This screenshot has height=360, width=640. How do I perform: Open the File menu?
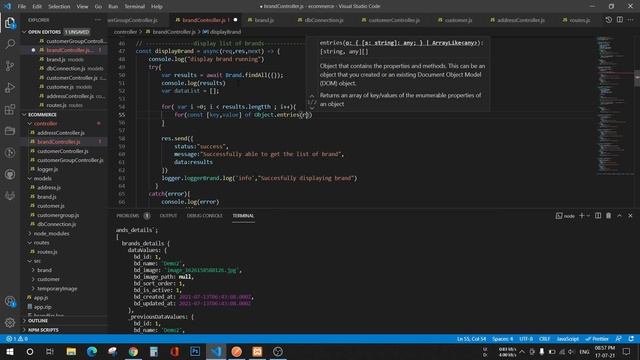coord(22,6)
